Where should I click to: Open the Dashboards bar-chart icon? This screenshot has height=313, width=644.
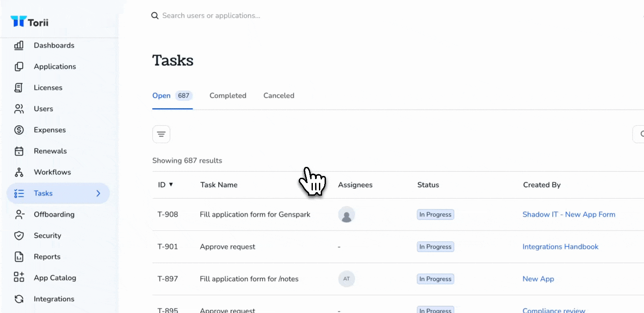tap(19, 45)
